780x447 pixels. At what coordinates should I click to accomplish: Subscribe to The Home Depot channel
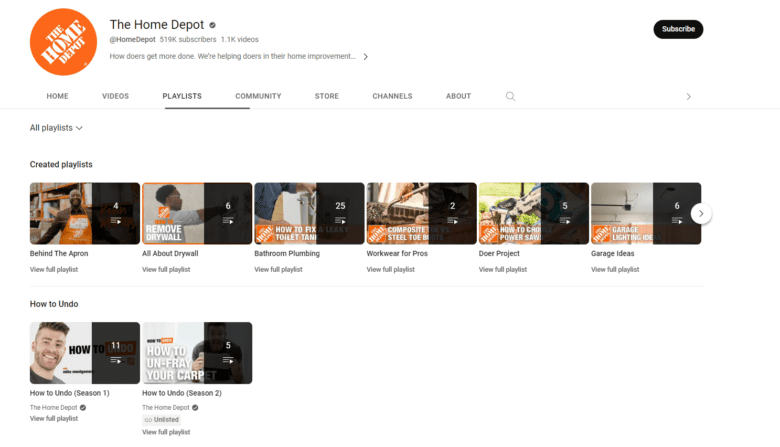click(x=678, y=29)
